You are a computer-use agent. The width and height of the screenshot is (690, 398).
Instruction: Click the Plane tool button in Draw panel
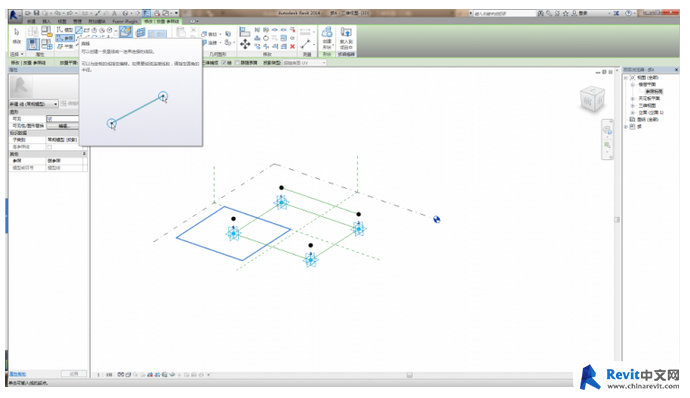tap(65, 47)
